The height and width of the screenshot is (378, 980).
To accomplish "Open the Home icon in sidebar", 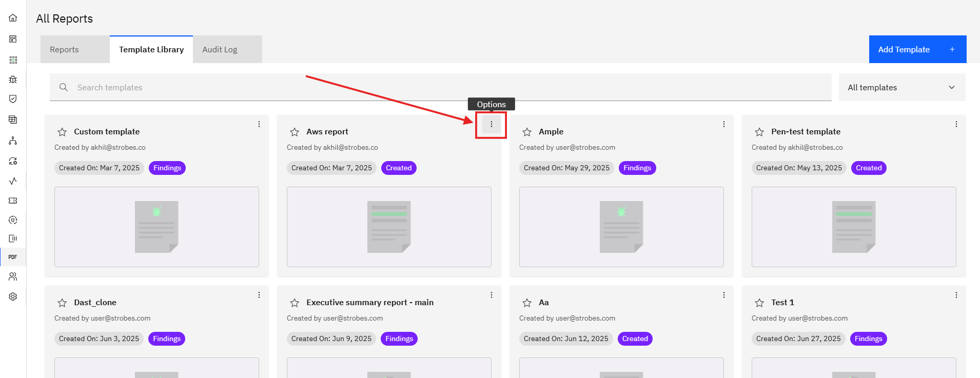I will point(13,18).
